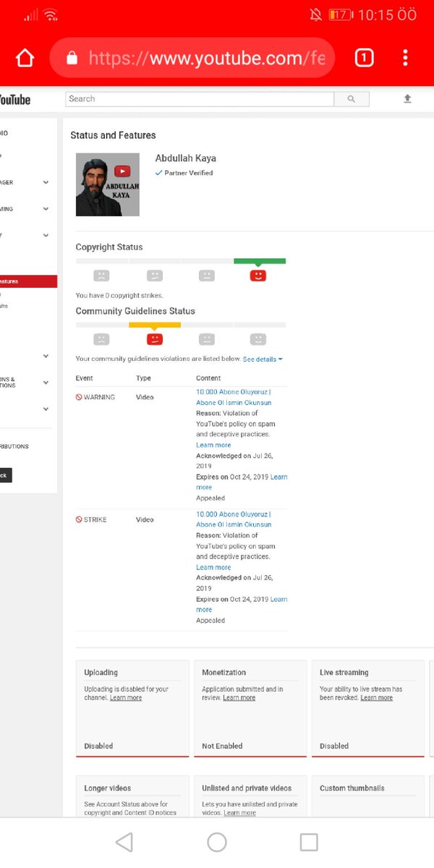Click 'Appealed' text in the WARNING row

210,498
